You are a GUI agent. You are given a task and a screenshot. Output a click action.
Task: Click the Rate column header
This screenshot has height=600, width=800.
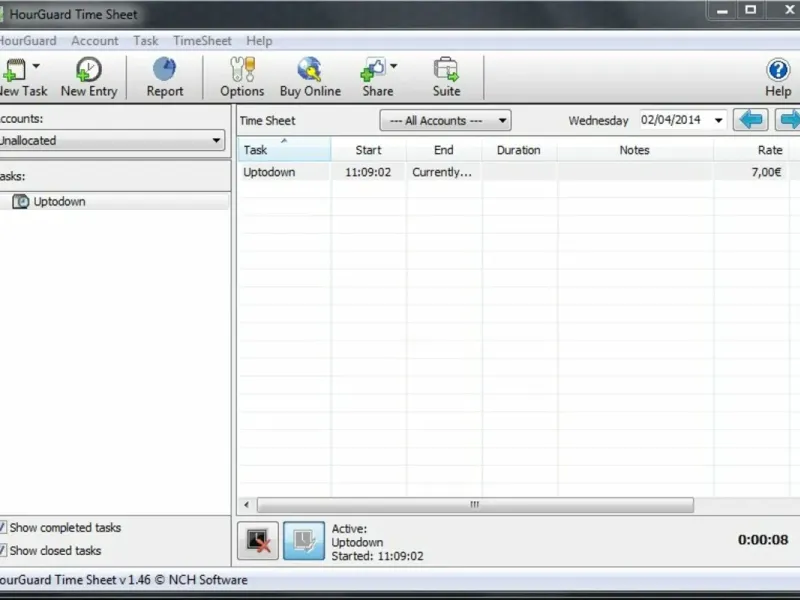point(753,150)
